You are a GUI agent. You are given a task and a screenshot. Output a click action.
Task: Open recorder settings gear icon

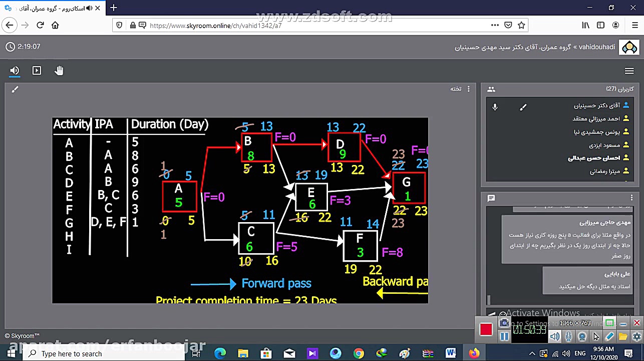click(636, 336)
